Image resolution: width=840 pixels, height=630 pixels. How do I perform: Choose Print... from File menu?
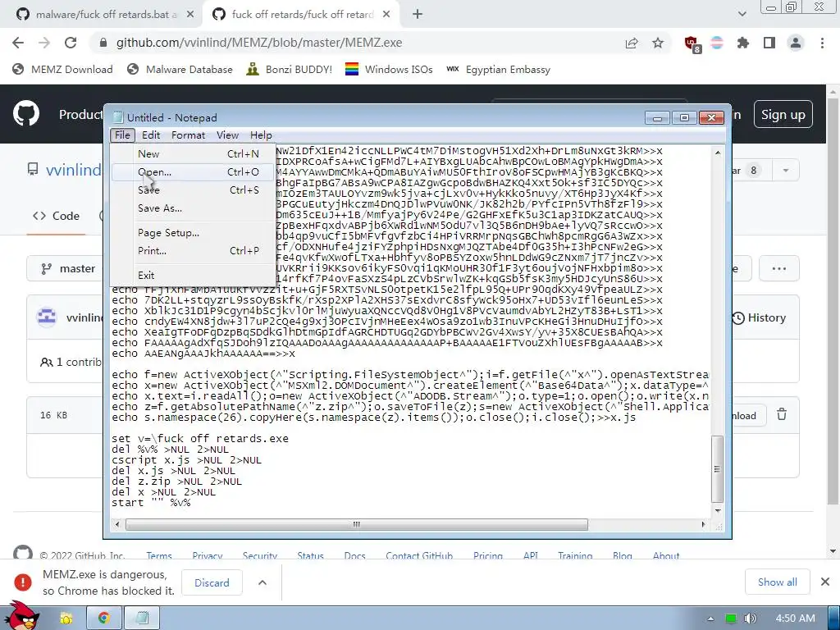(194, 250)
